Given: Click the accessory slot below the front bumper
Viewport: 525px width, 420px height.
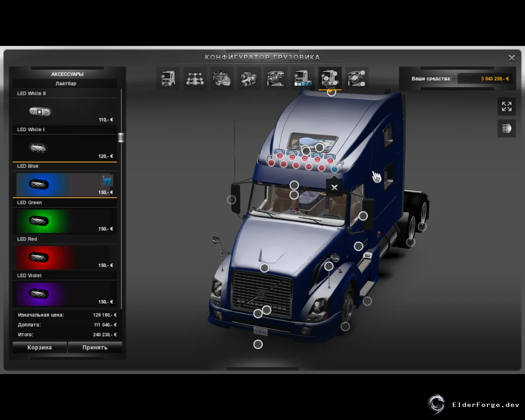Looking at the screenshot, I should (258, 344).
